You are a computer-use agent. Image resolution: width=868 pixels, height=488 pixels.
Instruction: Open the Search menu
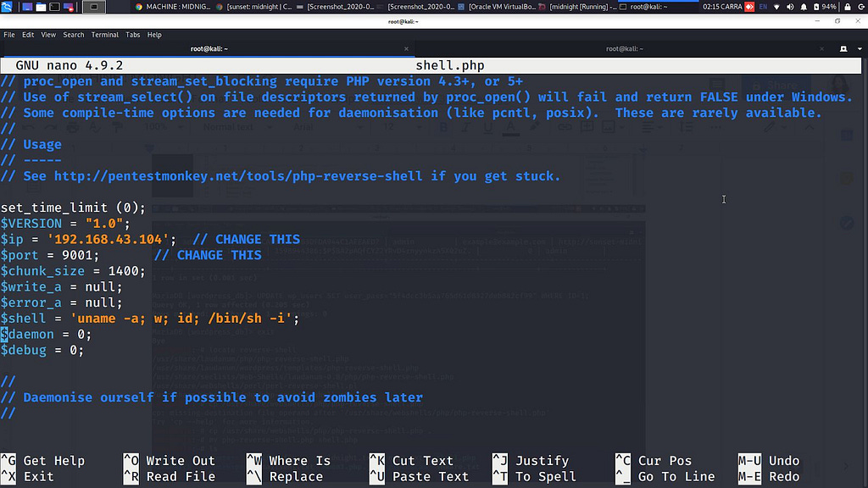74,34
